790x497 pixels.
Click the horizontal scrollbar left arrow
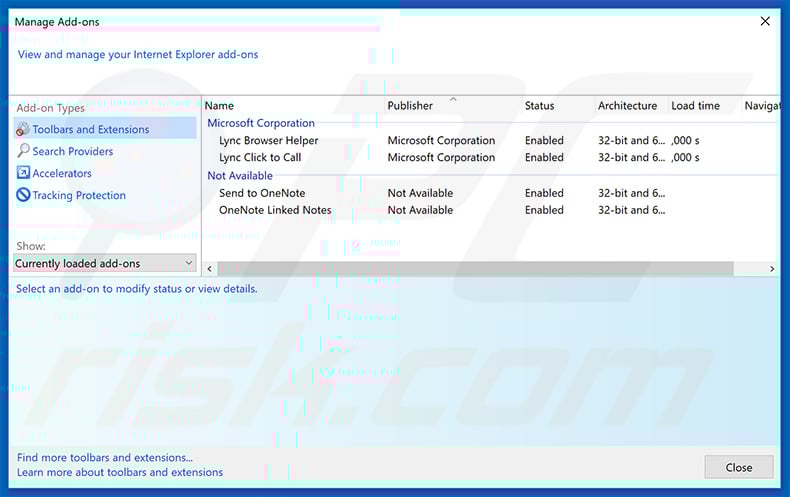click(x=210, y=269)
